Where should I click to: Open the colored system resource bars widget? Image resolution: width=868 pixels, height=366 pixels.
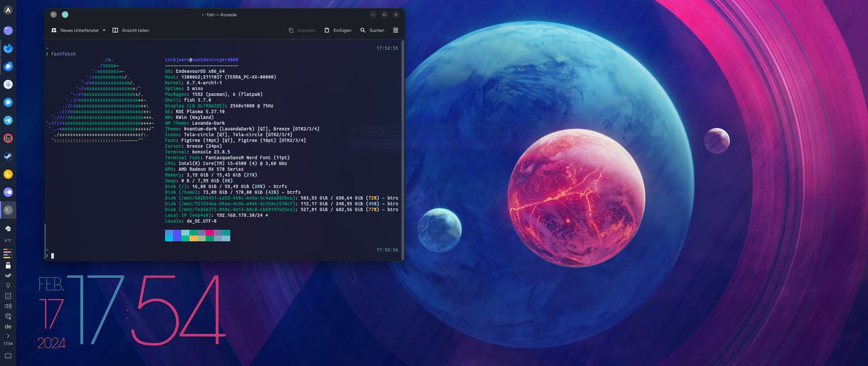pyautogui.click(x=8, y=253)
